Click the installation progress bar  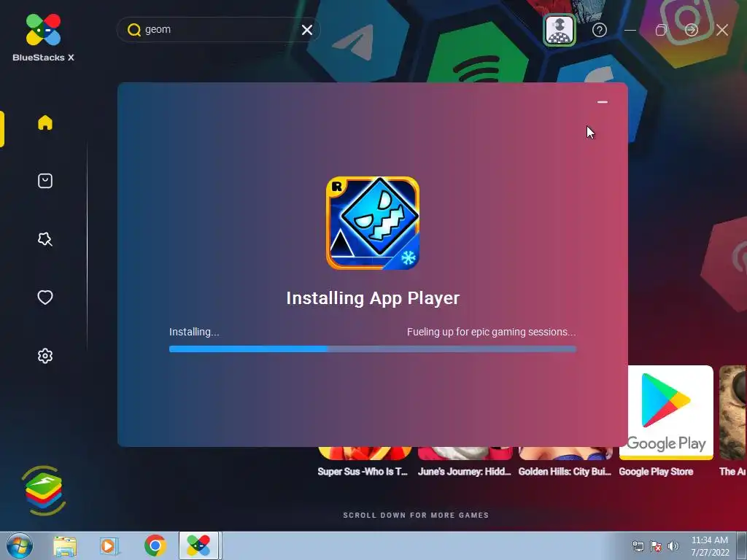click(x=373, y=349)
